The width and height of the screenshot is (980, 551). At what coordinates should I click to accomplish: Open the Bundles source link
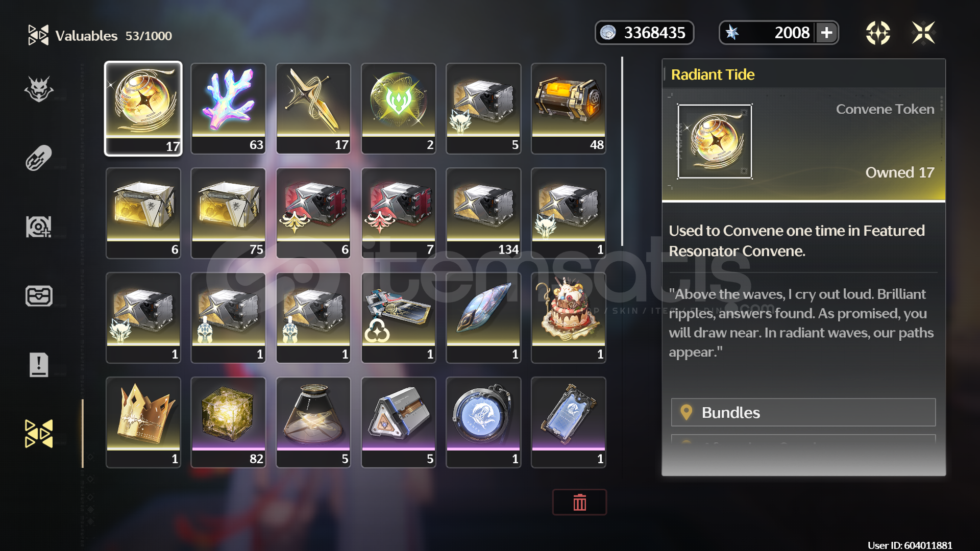[x=803, y=412]
